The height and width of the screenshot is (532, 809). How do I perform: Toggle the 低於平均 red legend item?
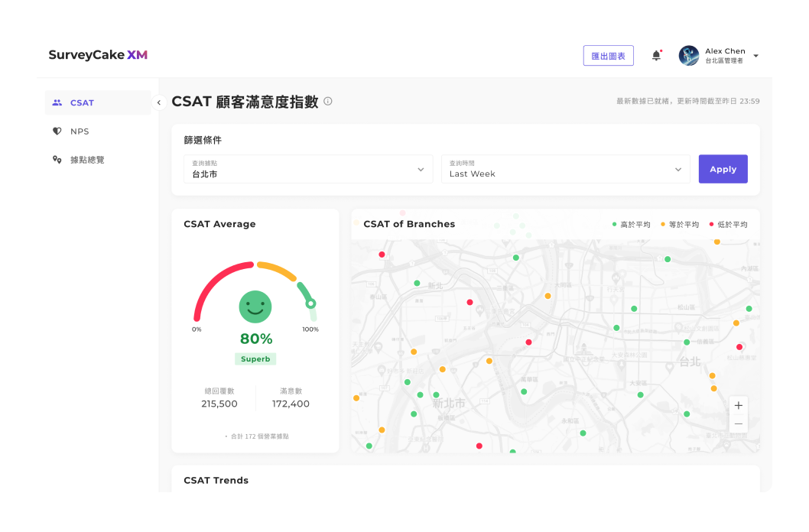pos(729,225)
